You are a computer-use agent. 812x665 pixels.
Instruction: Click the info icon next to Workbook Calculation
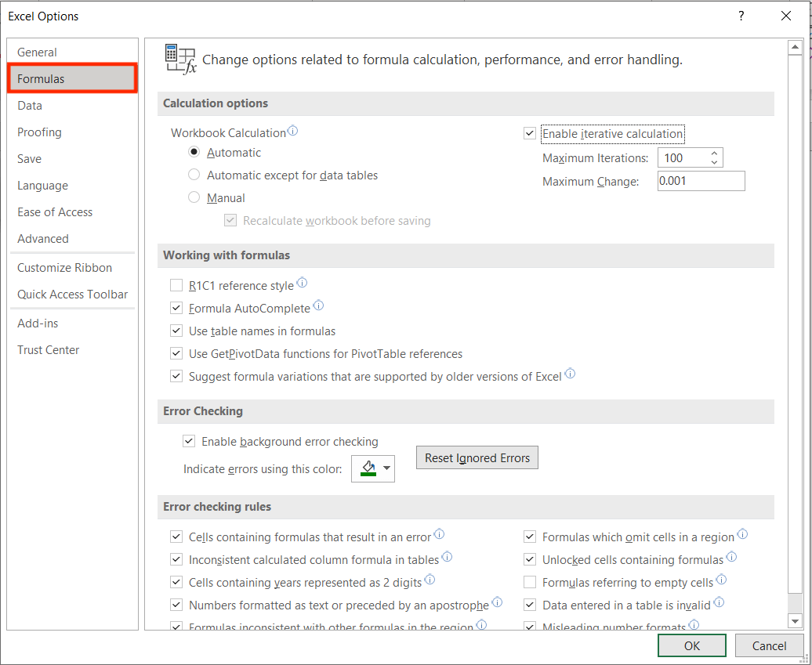point(292,131)
